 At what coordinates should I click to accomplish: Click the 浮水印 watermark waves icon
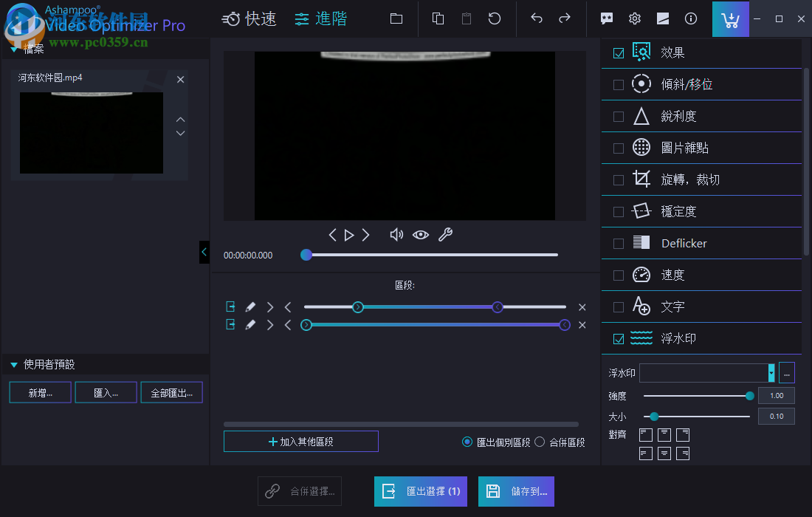click(x=641, y=338)
